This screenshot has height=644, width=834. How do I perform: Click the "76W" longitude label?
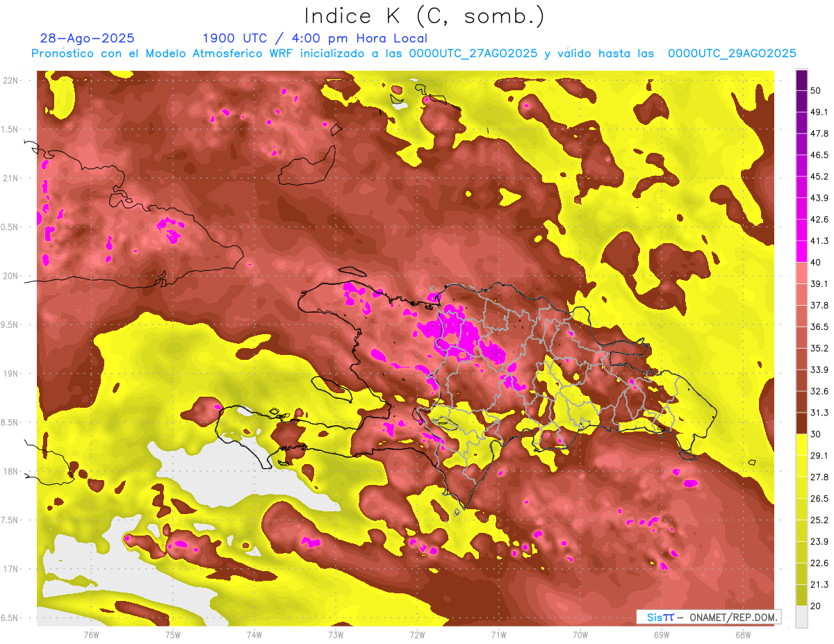click(x=91, y=635)
